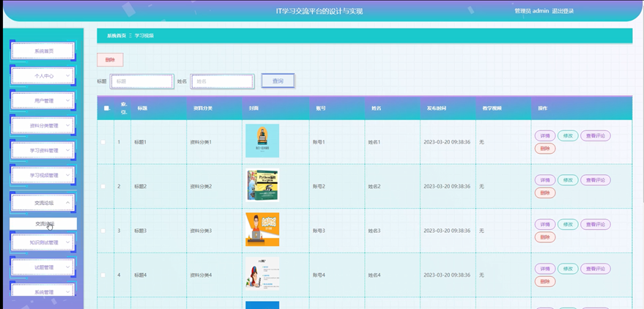Open the 学习资料管理 sidebar menu

43,150
